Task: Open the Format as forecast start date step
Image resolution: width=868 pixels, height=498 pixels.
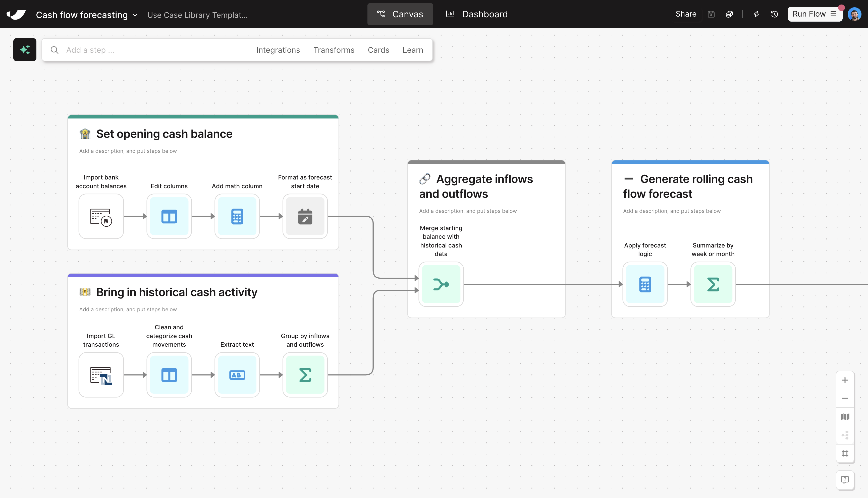Action: (x=305, y=216)
